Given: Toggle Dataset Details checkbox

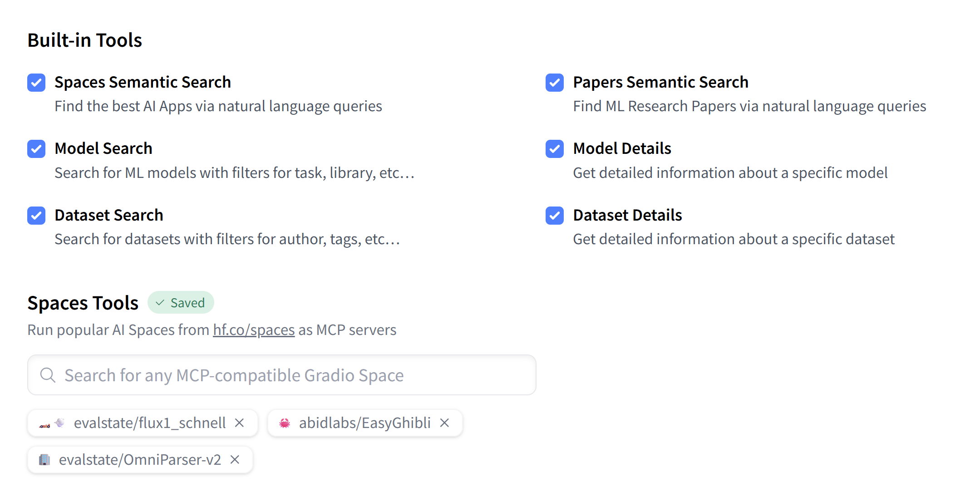Looking at the screenshot, I should coord(554,216).
